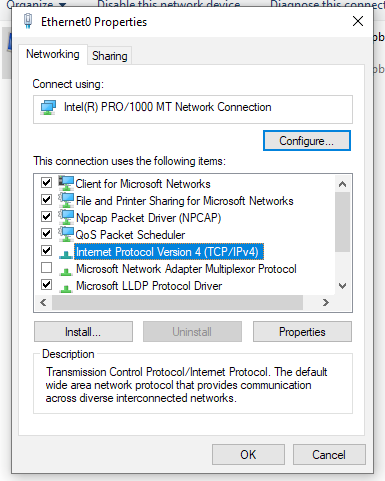Disable the QoS Packet Scheduler checkbox
Viewport: 385px width, 481px height.
click(x=46, y=234)
